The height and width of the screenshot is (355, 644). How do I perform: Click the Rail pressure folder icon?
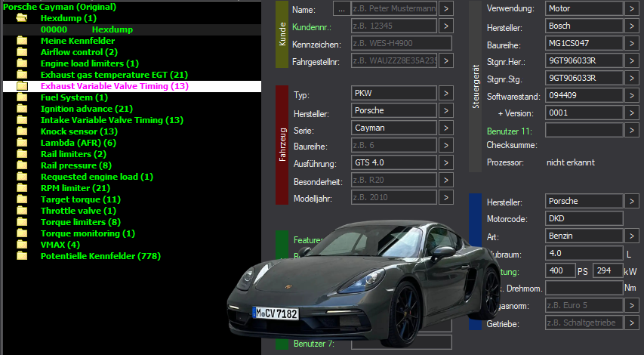click(x=22, y=165)
